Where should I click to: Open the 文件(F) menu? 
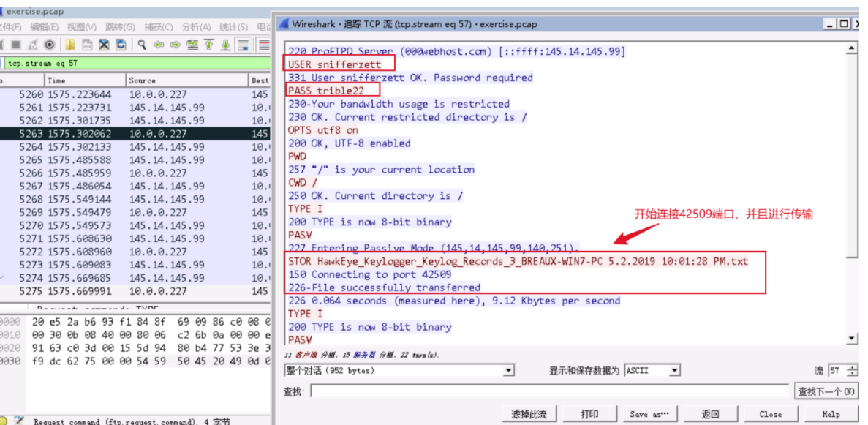[10, 27]
